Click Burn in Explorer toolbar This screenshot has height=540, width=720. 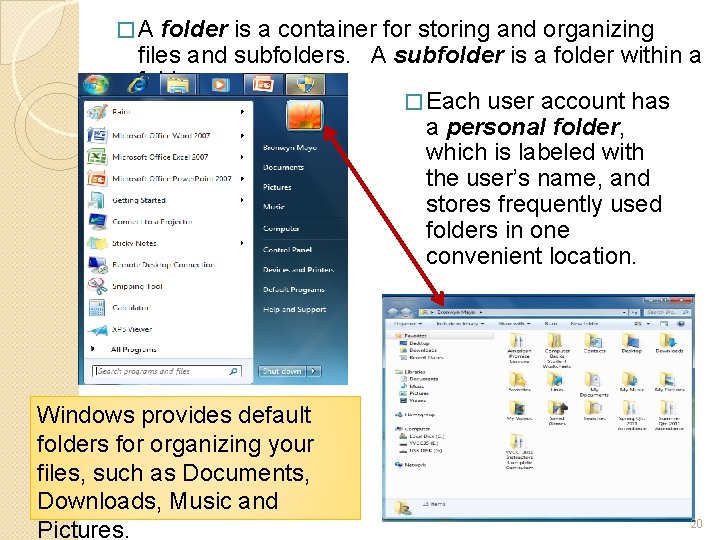pyautogui.click(x=551, y=324)
